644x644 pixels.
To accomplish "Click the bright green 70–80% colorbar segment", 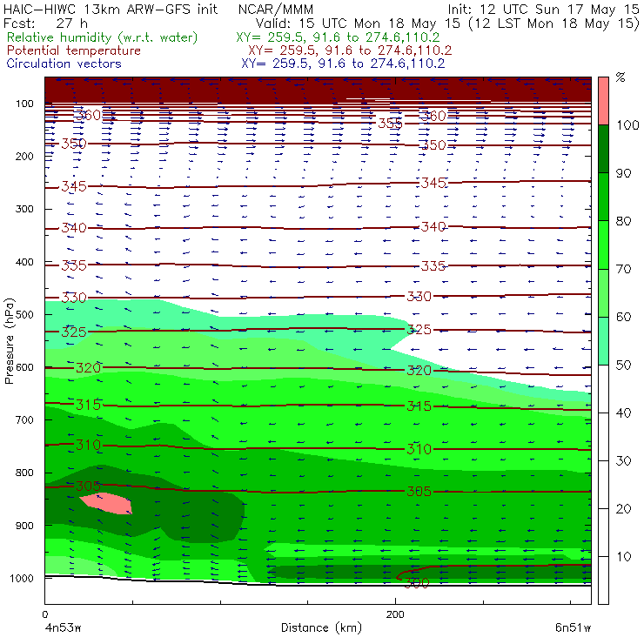I will coord(603,245).
